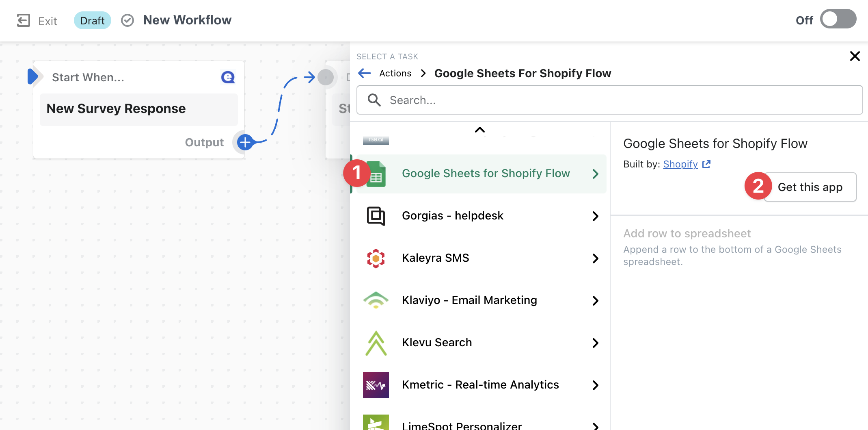Select Klaviyo - Email Marketing entry
The width and height of the screenshot is (868, 430).
[x=479, y=301]
